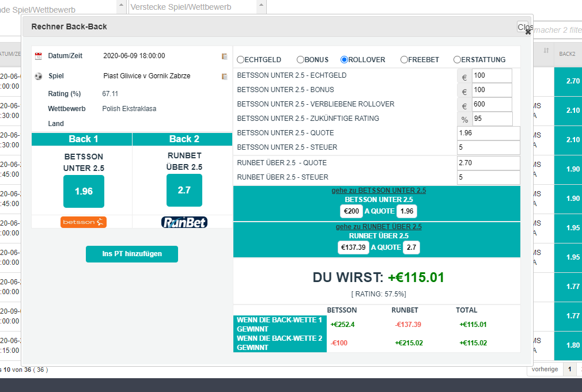The image size is (582, 392).
Task: Click the 1.96 value after A QUOTE
Action: point(407,211)
